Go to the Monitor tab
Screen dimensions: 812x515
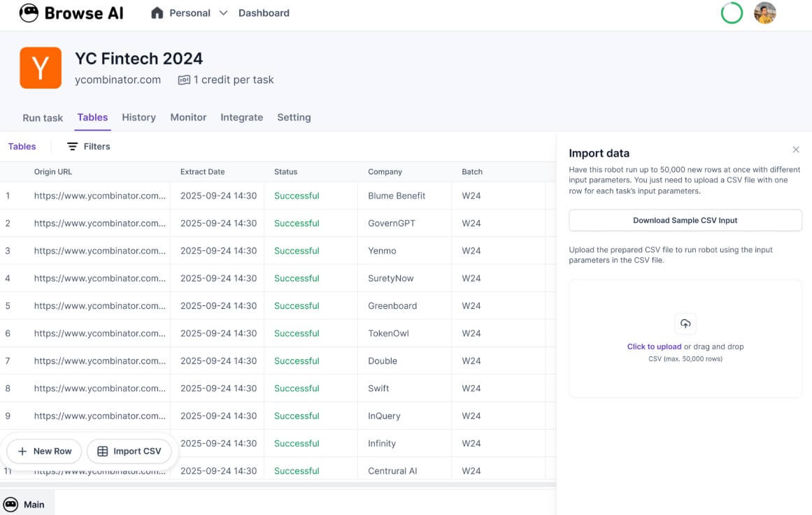189,117
